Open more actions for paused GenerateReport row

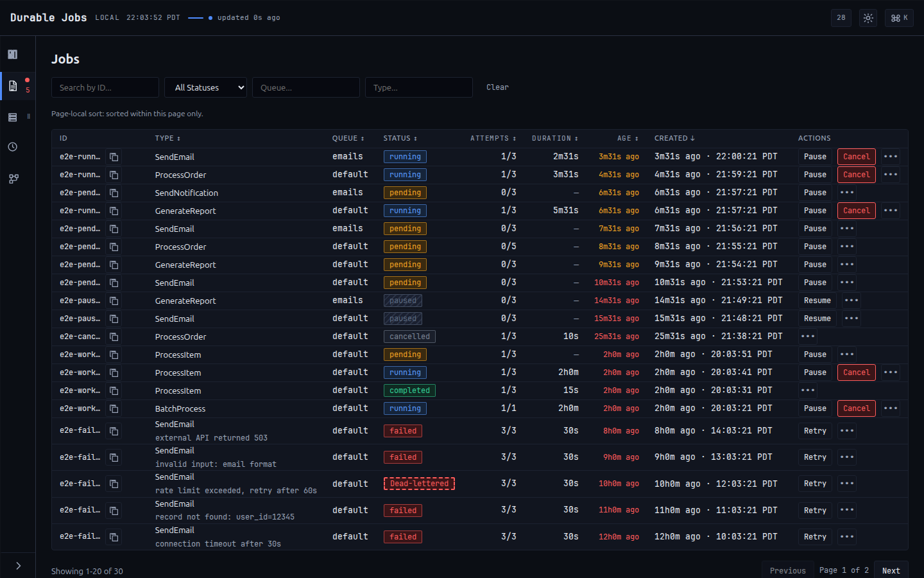point(851,301)
